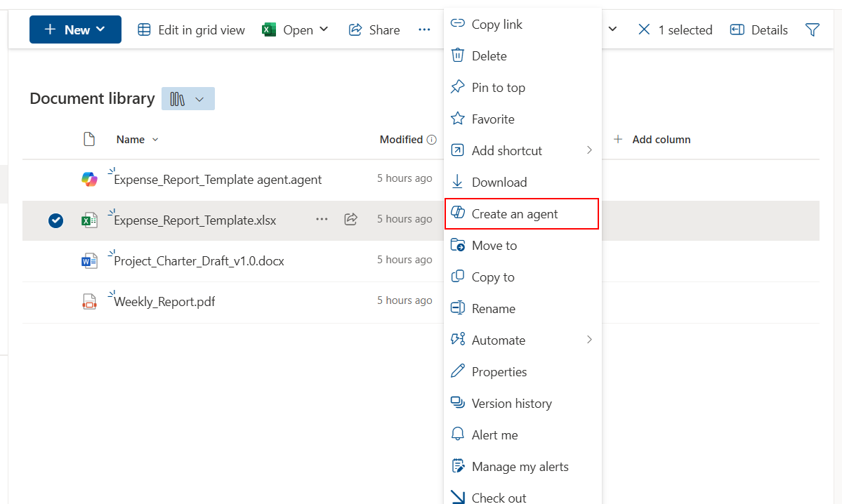Click the Modified column info icon
842x504 pixels.
coord(432,140)
